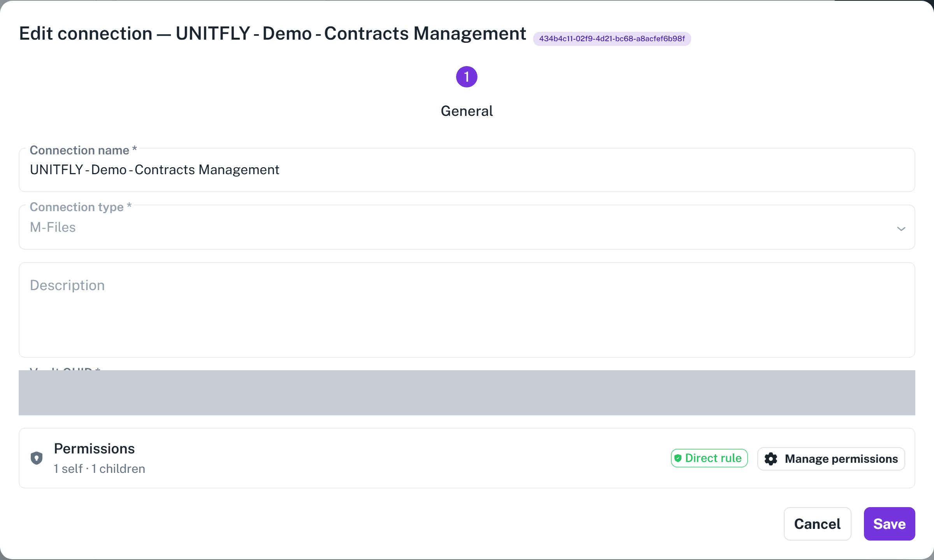Open Manage permissions

pos(831,459)
